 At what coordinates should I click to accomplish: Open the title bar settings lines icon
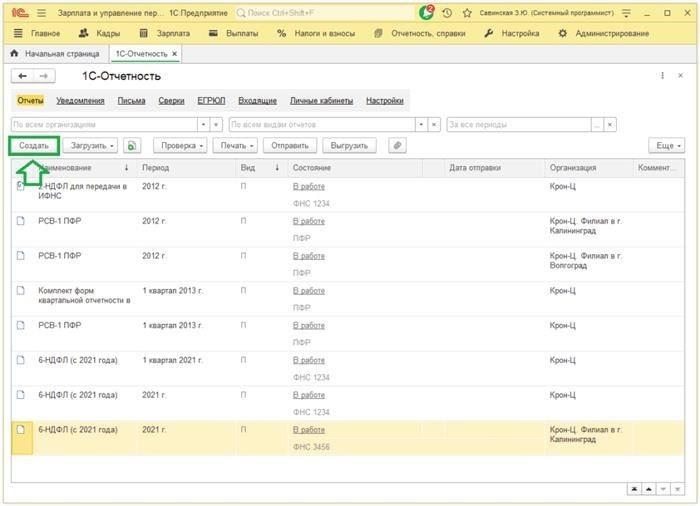(x=626, y=13)
